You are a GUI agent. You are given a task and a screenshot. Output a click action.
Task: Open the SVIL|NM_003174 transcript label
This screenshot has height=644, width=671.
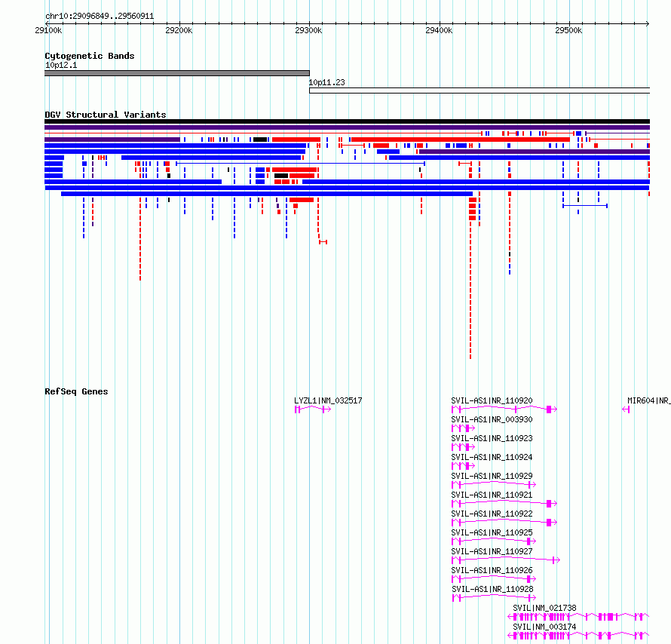[544, 627]
